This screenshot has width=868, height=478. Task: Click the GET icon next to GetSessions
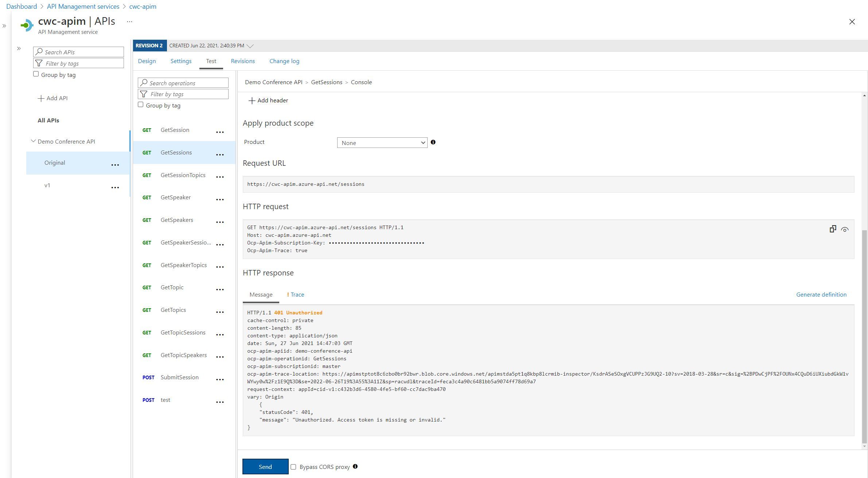145,152
